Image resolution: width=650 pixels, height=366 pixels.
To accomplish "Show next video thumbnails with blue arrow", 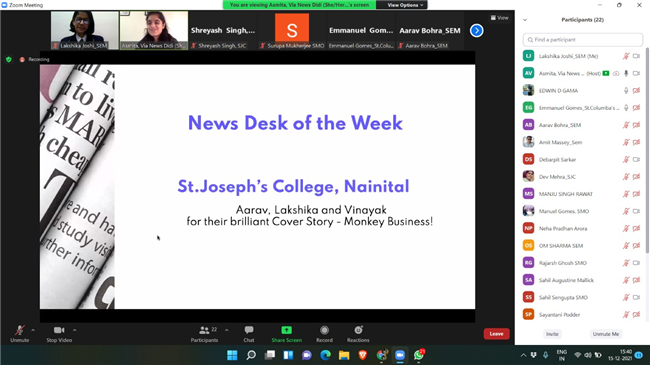I will coord(476,30).
